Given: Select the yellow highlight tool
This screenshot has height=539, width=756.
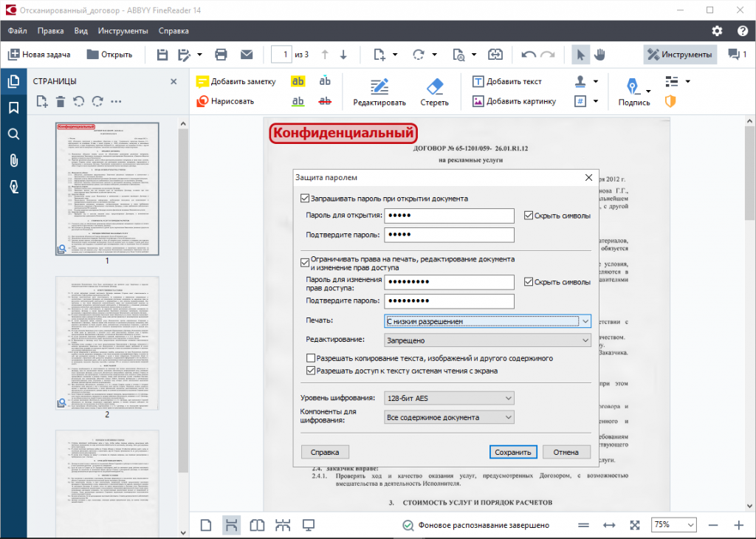Looking at the screenshot, I should (298, 81).
